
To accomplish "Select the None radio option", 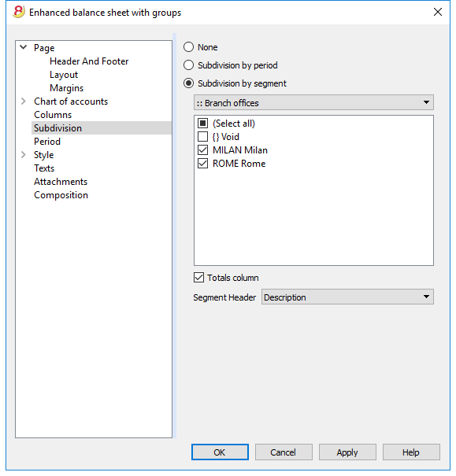I will click(188, 47).
